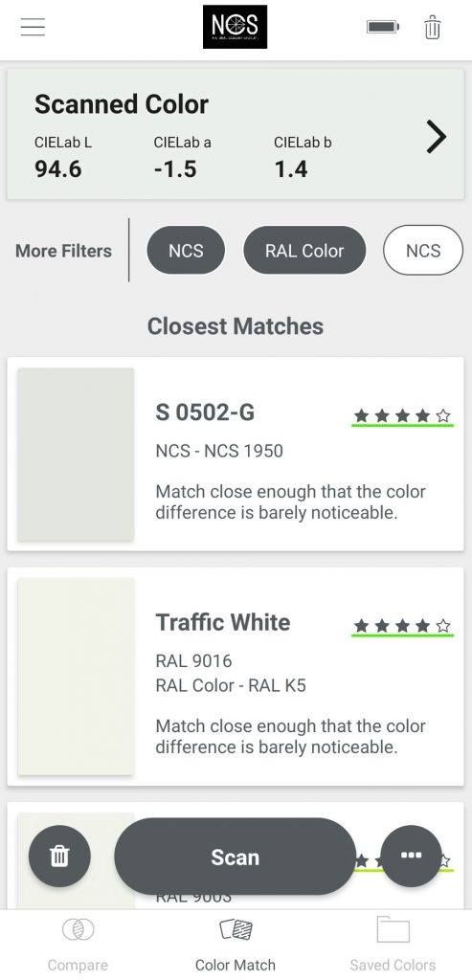Start a new scan with Scan button
472x980 pixels.
pyautogui.click(x=236, y=857)
